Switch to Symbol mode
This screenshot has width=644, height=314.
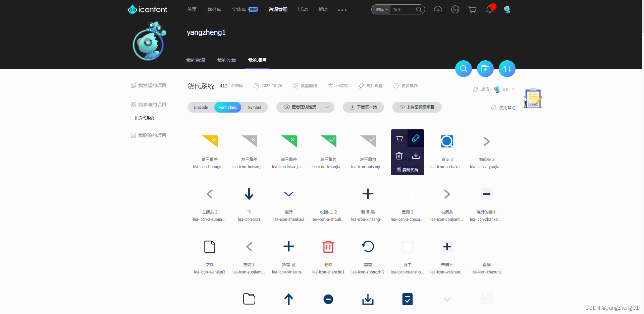click(255, 107)
